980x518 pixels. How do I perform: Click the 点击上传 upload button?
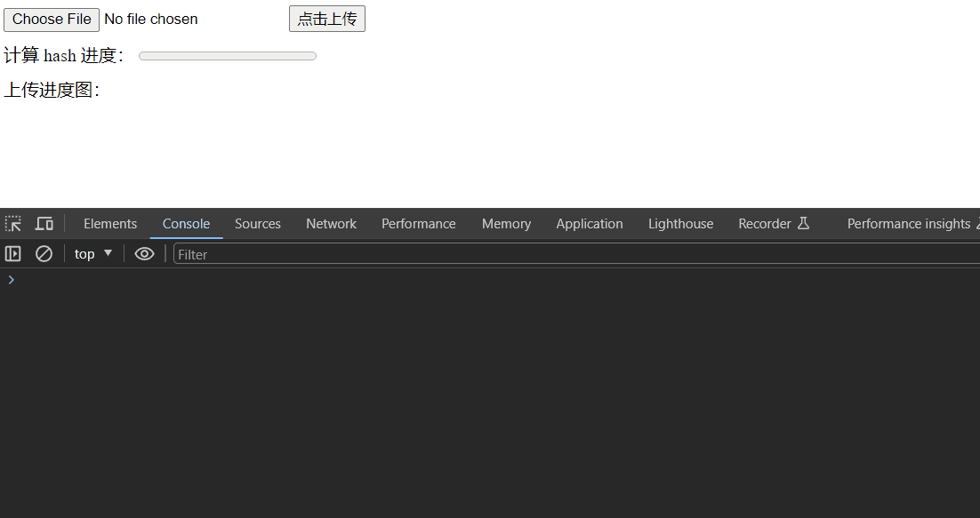click(327, 19)
